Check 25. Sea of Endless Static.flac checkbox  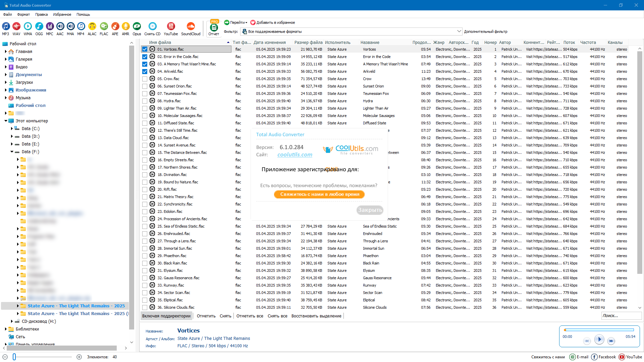pyautogui.click(x=145, y=226)
